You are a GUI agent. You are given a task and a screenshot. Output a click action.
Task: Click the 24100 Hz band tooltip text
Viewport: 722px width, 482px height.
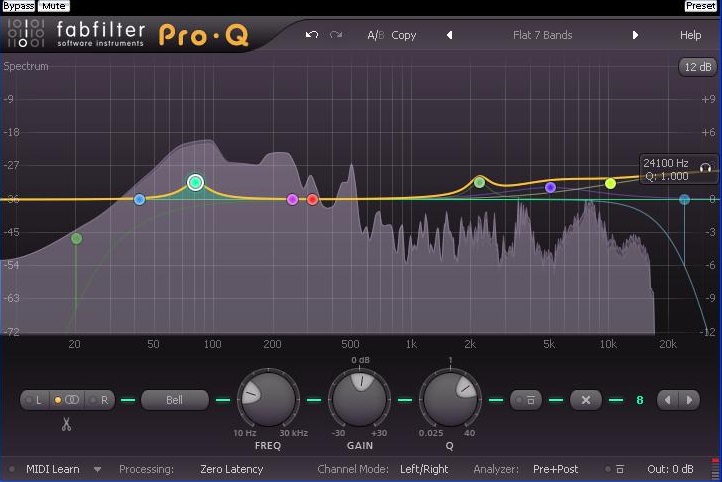(x=666, y=163)
